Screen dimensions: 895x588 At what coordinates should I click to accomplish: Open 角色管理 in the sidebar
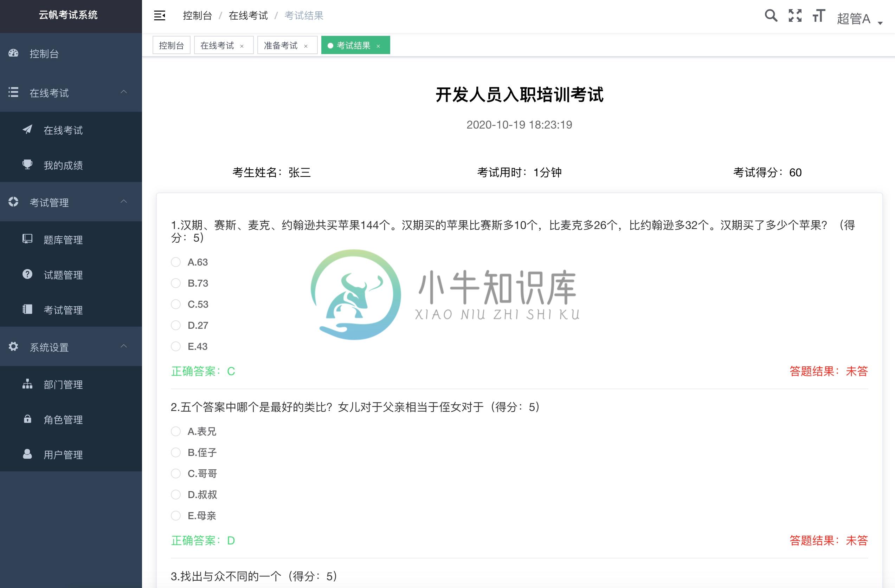point(71,419)
